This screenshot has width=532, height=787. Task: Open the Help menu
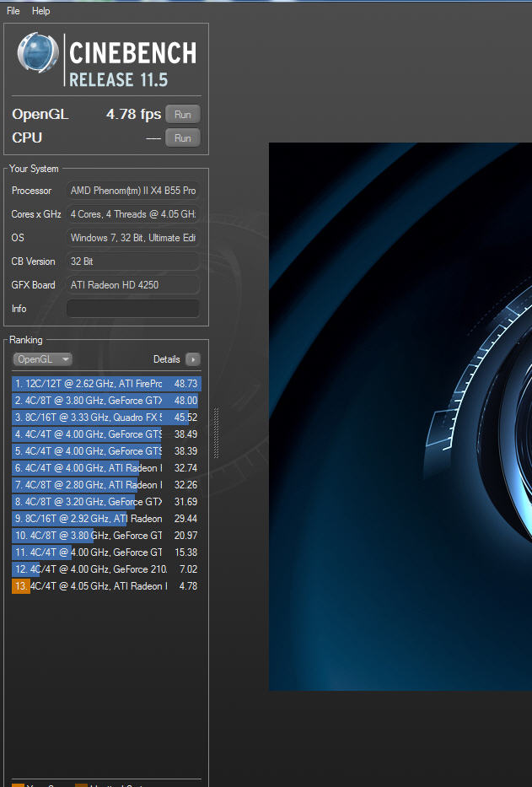tap(40, 10)
